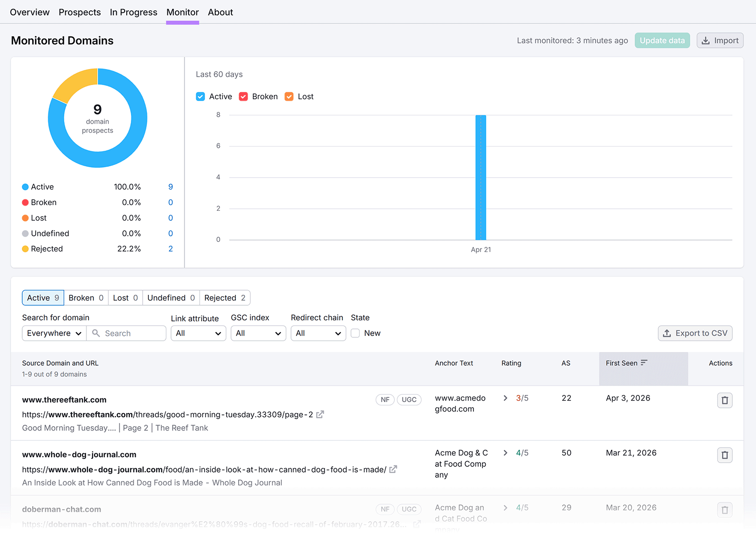The height and width of the screenshot is (533, 756).
Task: Click the trash icon for www.whole-dog-journal.com
Action: click(724, 455)
